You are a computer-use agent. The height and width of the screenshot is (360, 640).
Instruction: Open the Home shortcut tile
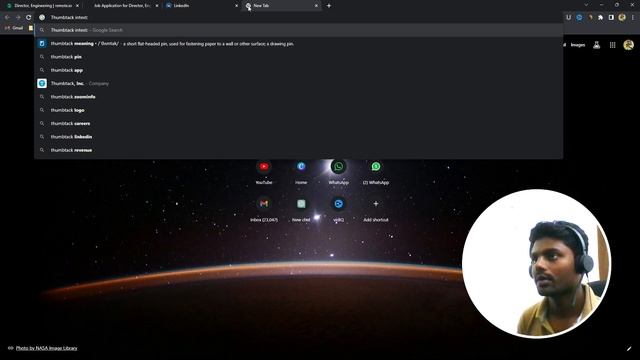click(301, 171)
